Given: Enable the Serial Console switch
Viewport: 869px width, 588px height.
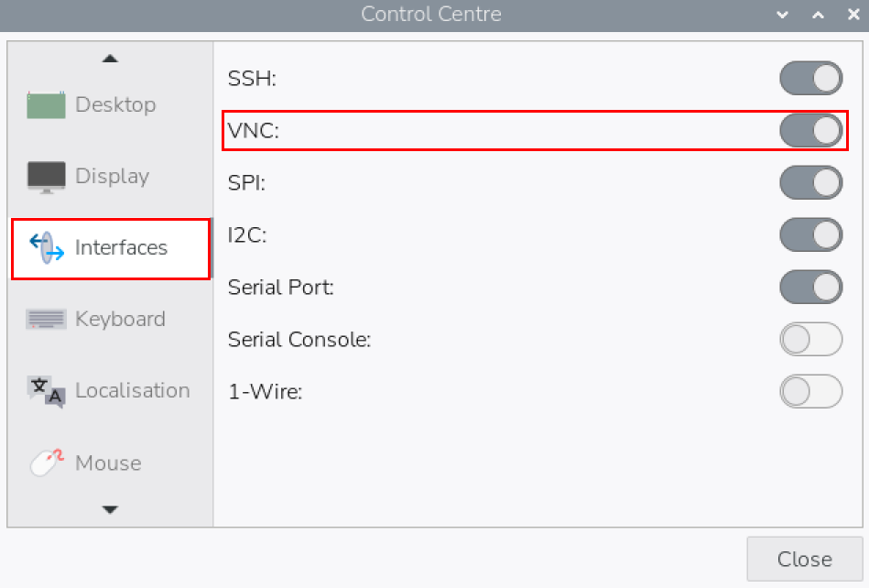Looking at the screenshot, I should click(810, 340).
